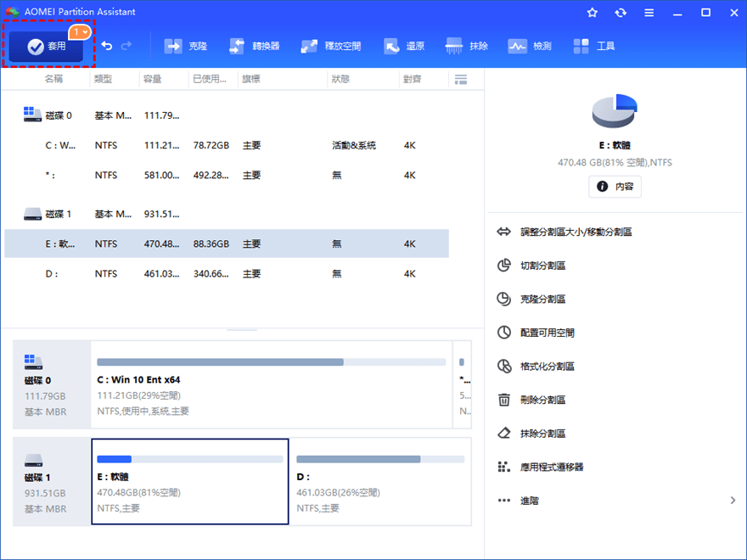The image size is (747, 560).
Task: Click the refresh icon in title bar
Action: (x=621, y=13)
